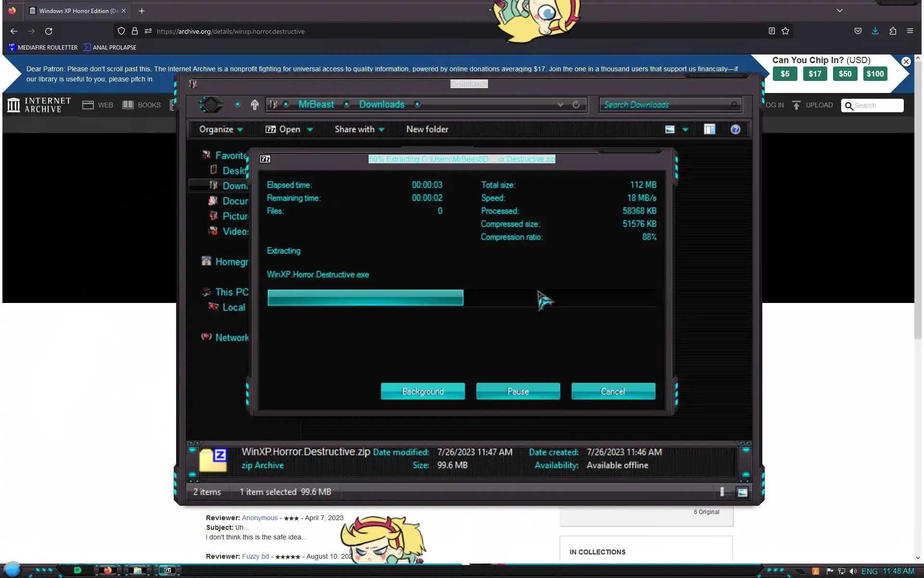
Task: Open Anonymous reviewer profile link
Action: pos(259,518)
